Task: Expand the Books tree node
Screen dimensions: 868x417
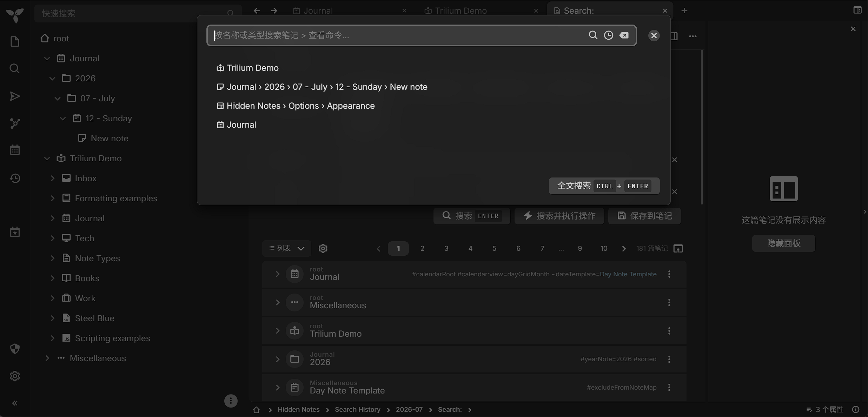Action: 52,278
